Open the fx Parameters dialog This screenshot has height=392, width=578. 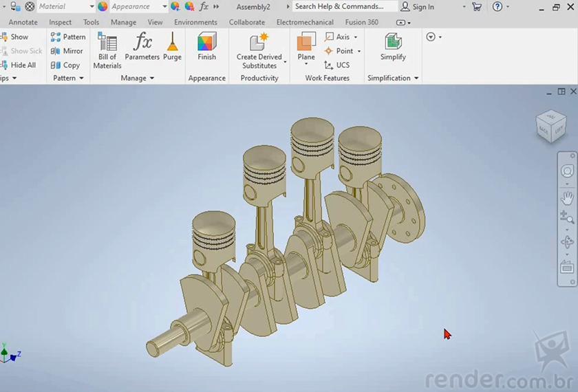(142, 47)
